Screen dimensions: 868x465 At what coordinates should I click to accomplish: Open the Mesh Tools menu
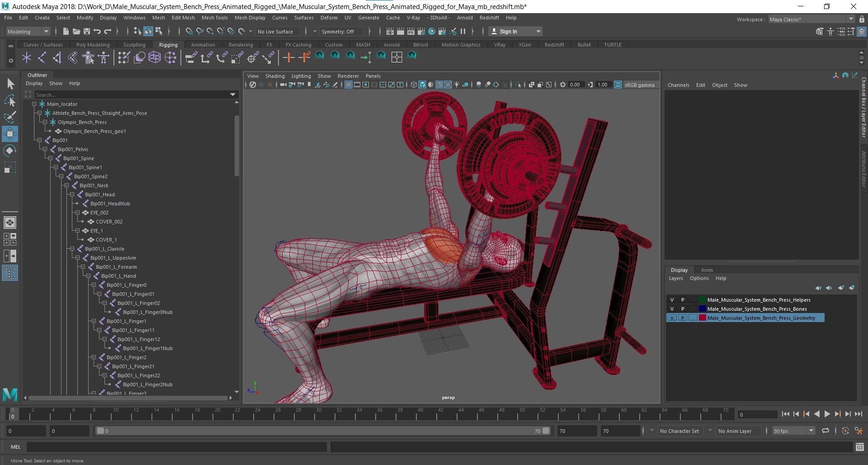214,18
